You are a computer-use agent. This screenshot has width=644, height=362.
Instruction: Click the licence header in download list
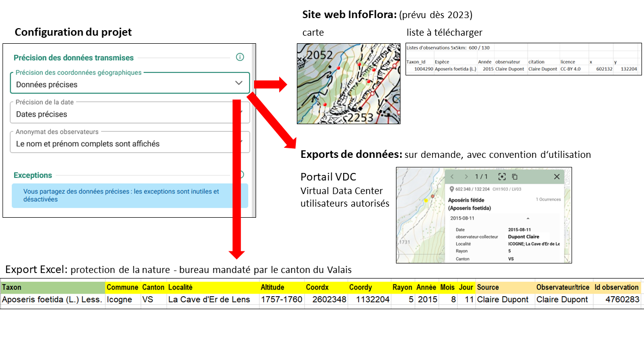pos(568,62)
